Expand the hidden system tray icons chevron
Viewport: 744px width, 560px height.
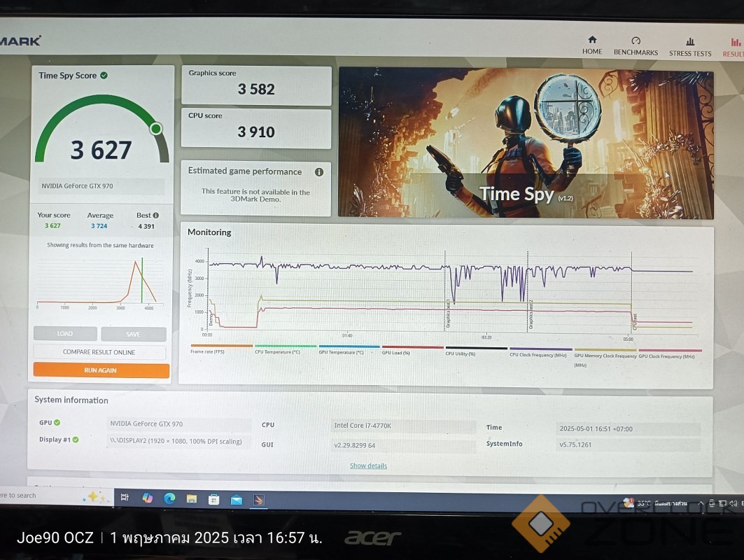pos(701,503)
